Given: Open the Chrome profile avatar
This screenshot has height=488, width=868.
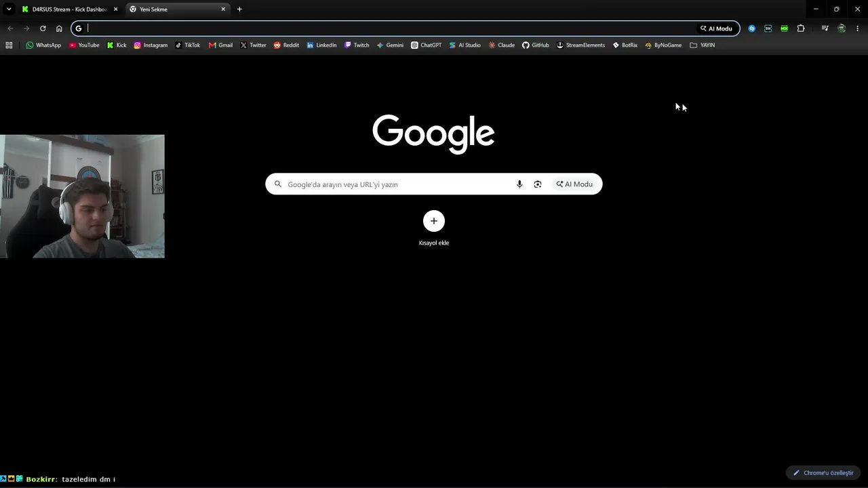Looking at the screenshot, I should tap(842, 28).
